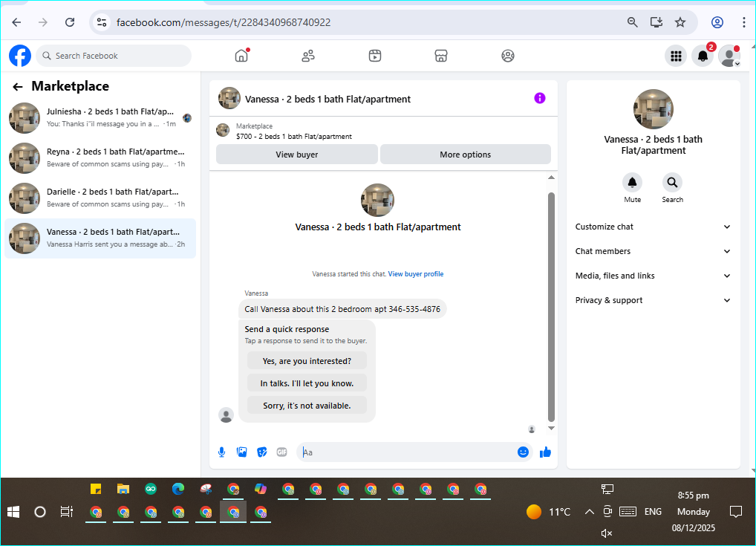
Task: Open the GIF picker in composer
Action: coord(282,452)
